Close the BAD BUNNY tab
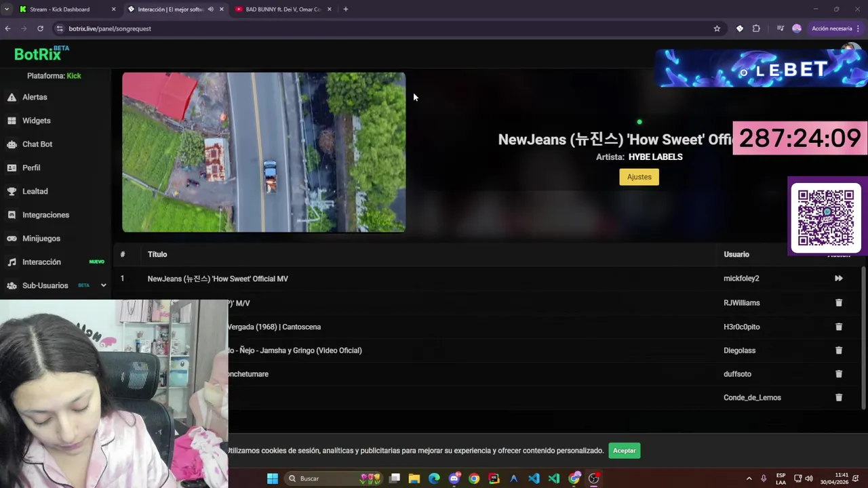868x488 pixels. click(330, 9)
